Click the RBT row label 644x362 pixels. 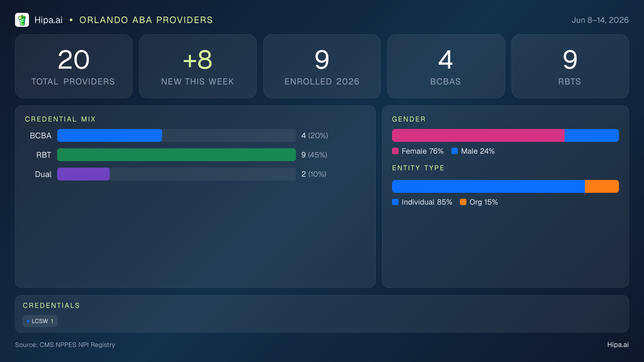[x=44, y=155]
